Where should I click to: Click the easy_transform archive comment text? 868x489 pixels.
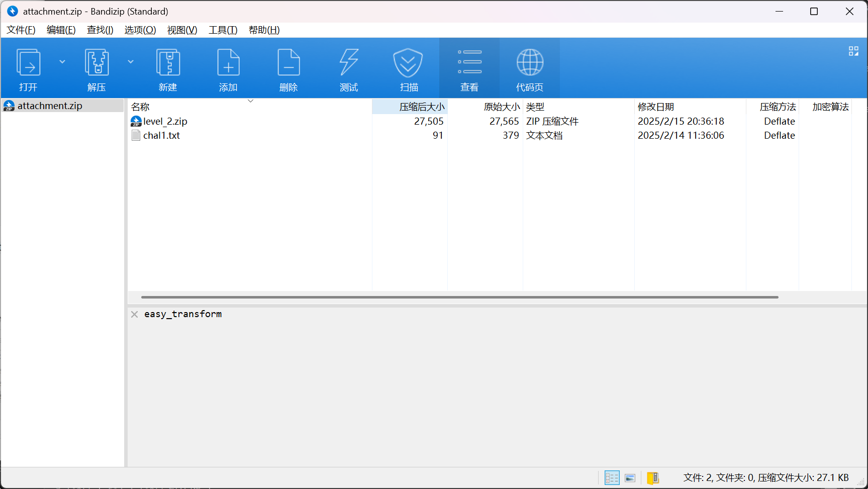pyautogui.click(x=183, y=314)
